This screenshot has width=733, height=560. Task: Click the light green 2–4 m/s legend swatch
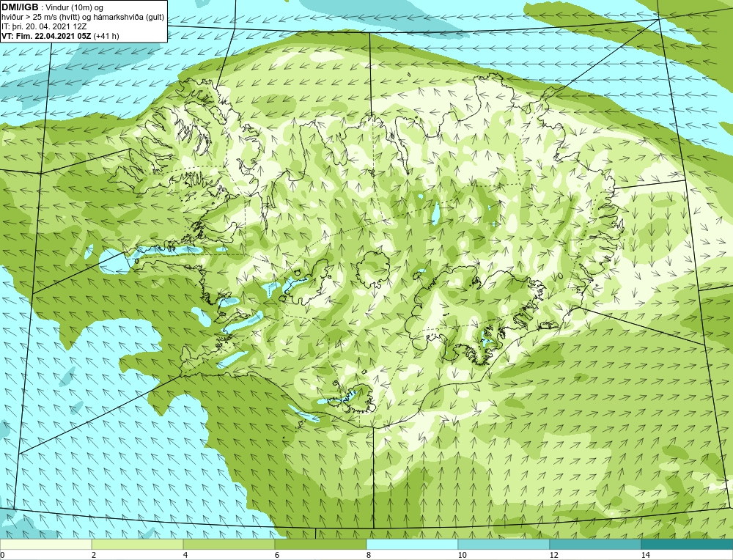(138, 544)
